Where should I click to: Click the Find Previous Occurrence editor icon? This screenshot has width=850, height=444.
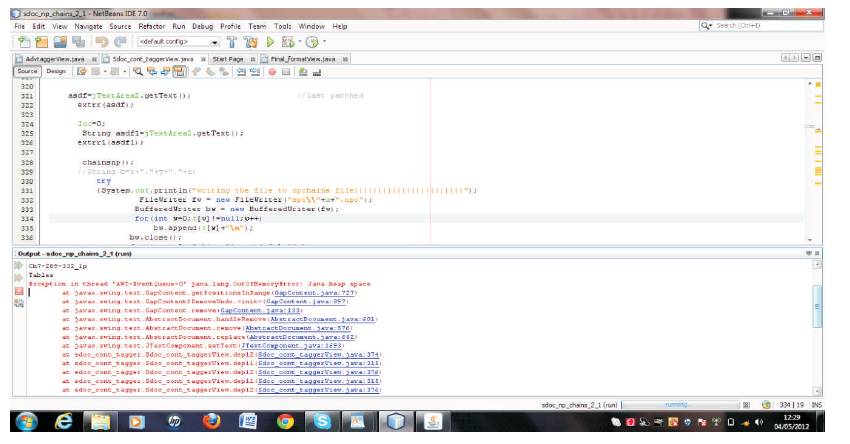pyautogui.click(x=152, y=72)
